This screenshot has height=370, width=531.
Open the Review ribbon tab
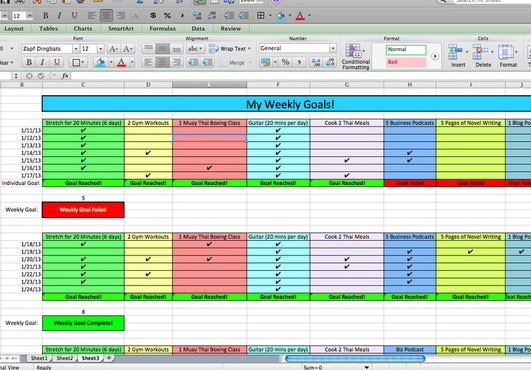(231, 29)
